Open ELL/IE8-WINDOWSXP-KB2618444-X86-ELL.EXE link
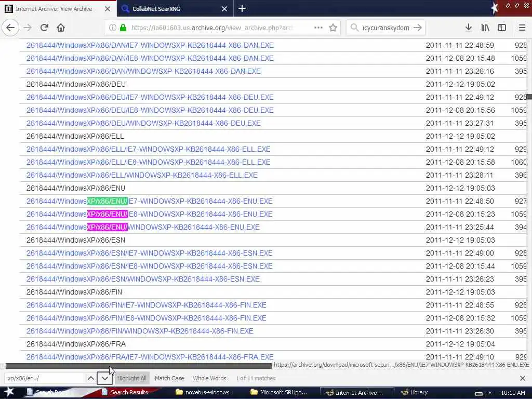 148,162
